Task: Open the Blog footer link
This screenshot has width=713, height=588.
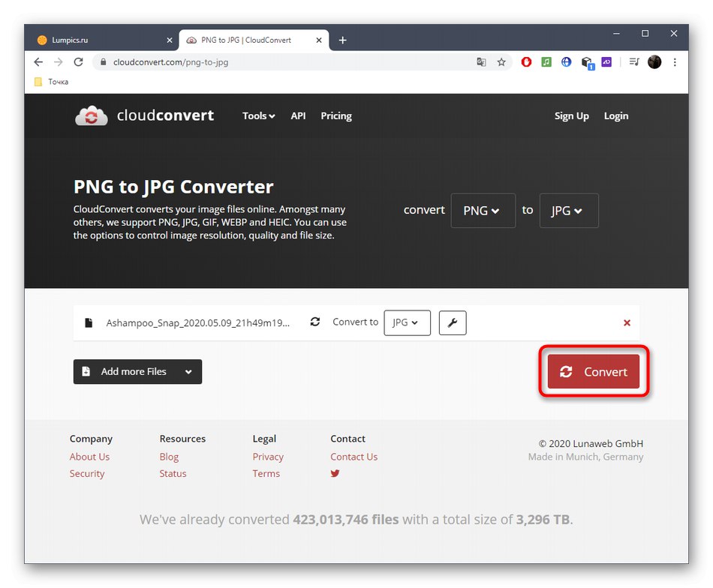Action: pos(169,457)
